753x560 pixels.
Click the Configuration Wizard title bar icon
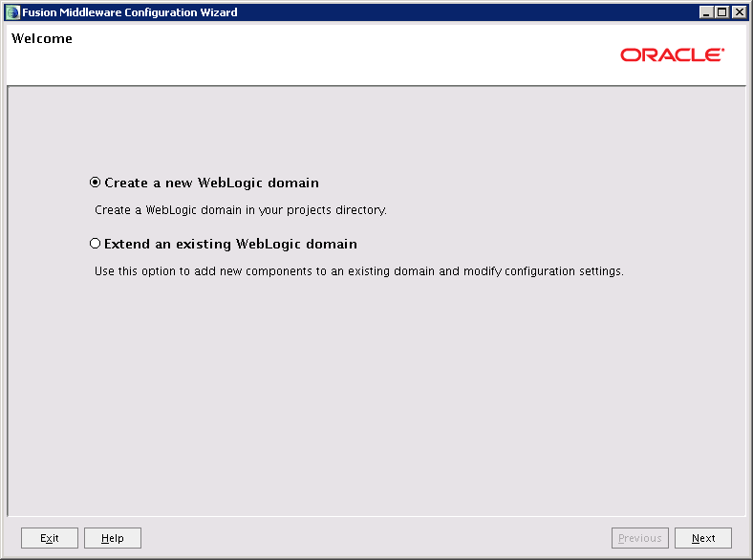coord(12,12)
